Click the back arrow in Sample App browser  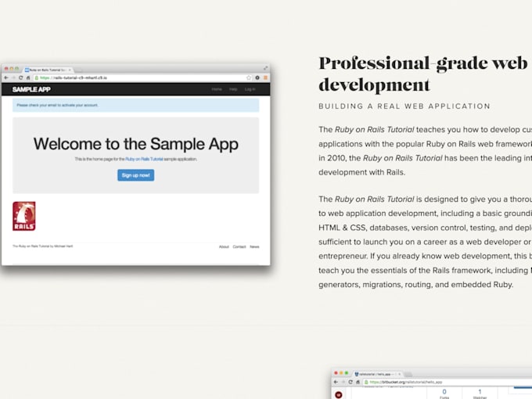6,77
